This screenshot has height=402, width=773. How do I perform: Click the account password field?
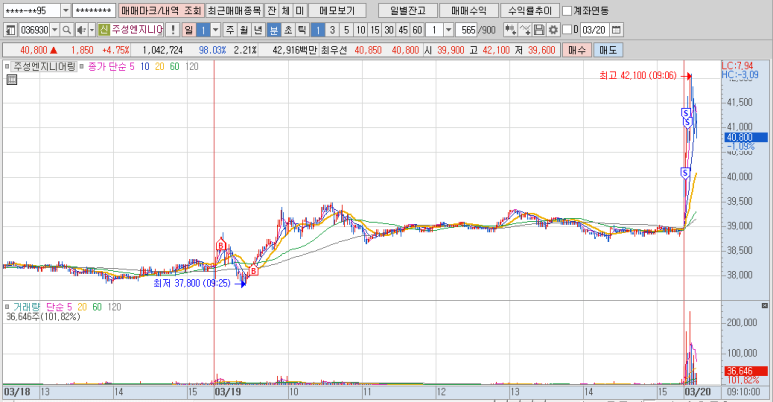click(x=94, y=10)
